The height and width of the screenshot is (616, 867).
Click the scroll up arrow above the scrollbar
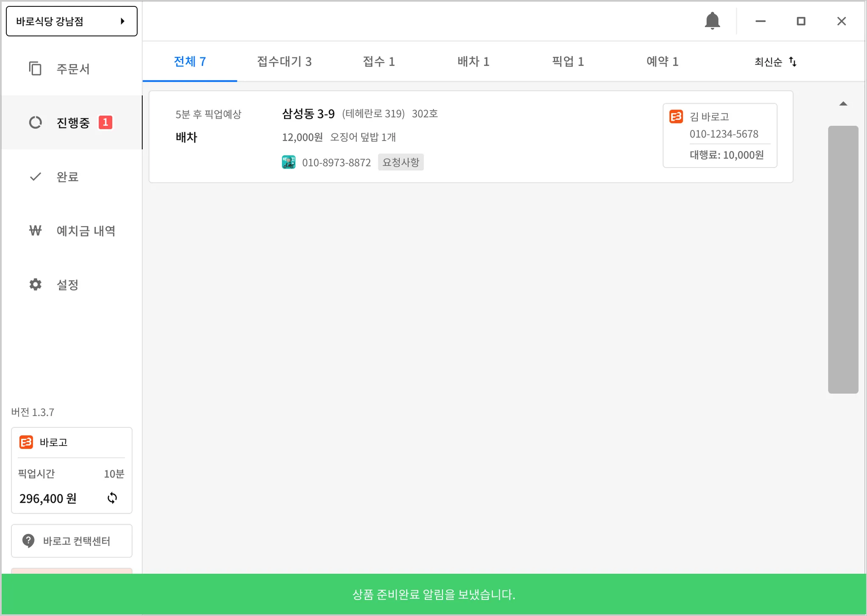tap(843, 104)
